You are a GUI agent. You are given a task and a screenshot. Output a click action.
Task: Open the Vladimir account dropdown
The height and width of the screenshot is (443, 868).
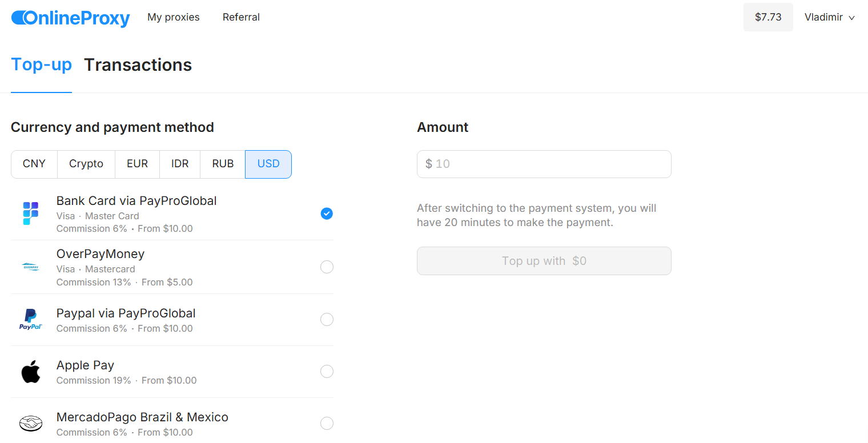click(x=829, y=17)
